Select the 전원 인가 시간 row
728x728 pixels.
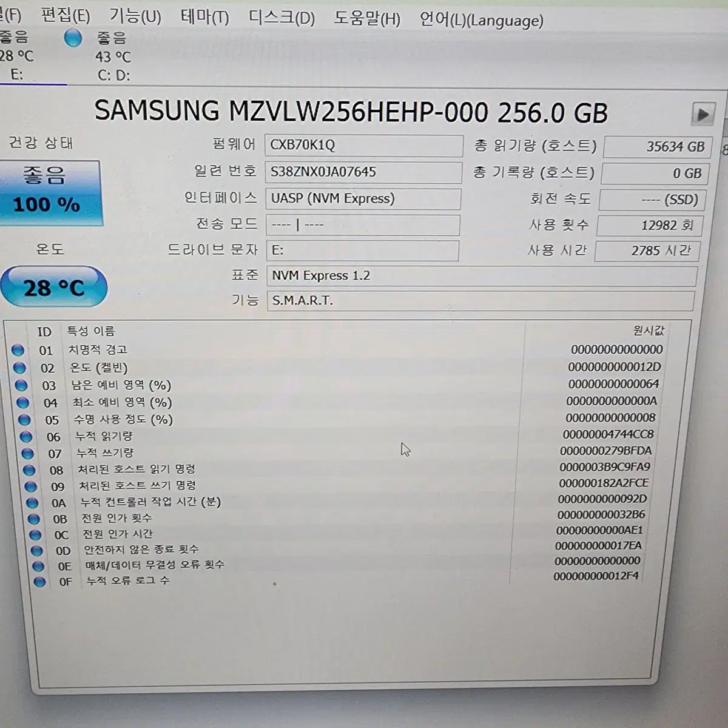click(337, 533)
